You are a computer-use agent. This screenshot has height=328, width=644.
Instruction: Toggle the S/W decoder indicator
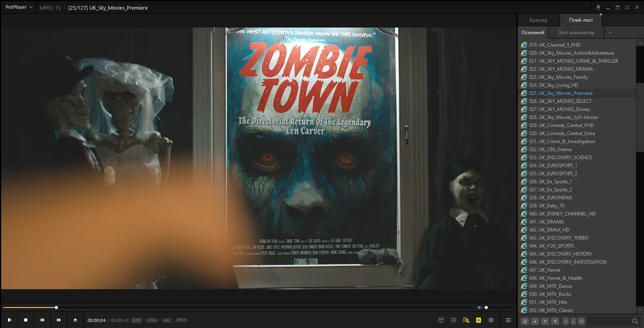click(x=136, y=320)
